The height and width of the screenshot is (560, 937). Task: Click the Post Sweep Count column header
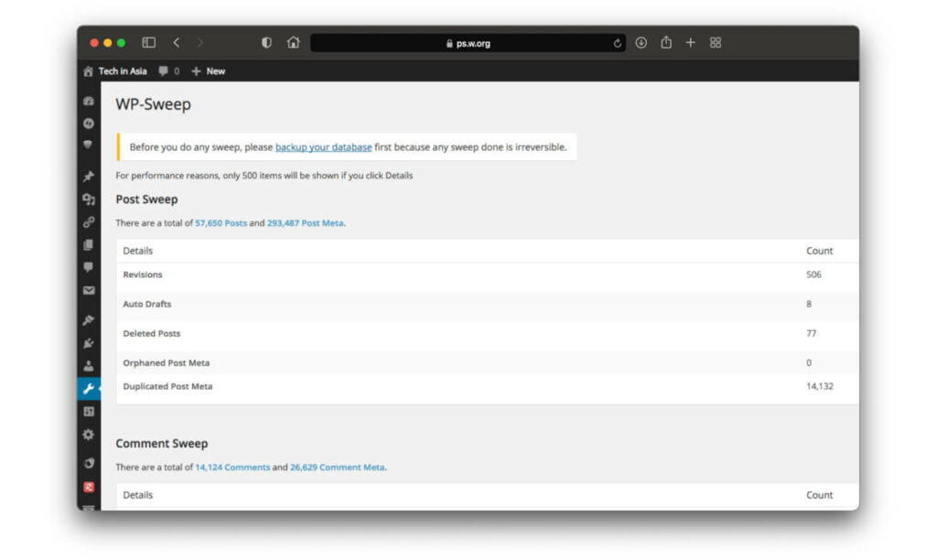click(819, 251)
